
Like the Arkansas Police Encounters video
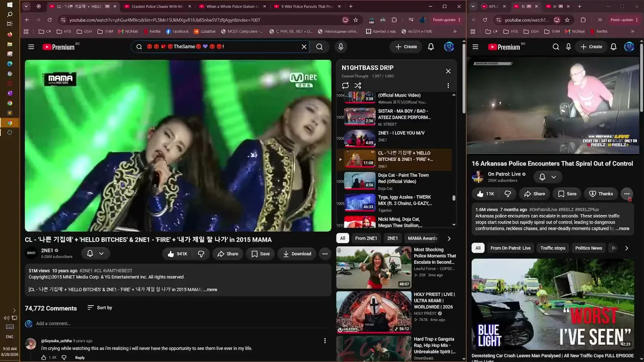[486, 194]
